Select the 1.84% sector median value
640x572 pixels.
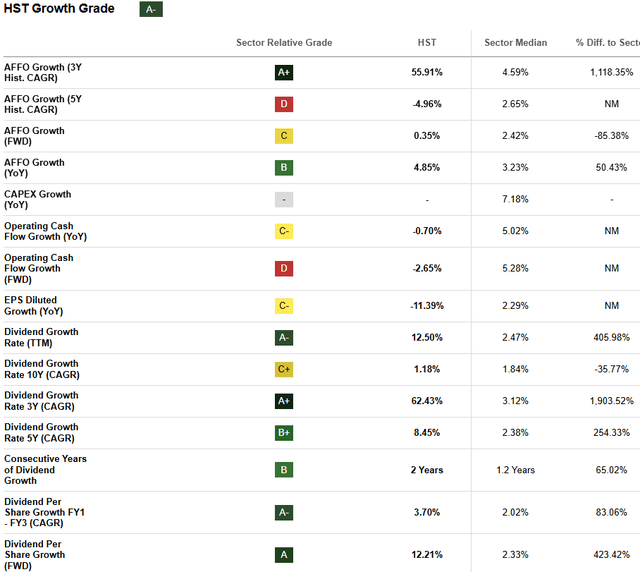(516, 369)
